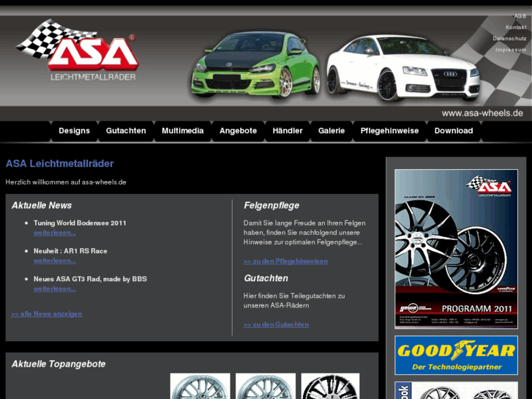Click the 'Aktuelle Topangebote' heading
The height and width of the screenshot is (399, 532).
click(x=59, y=364)
